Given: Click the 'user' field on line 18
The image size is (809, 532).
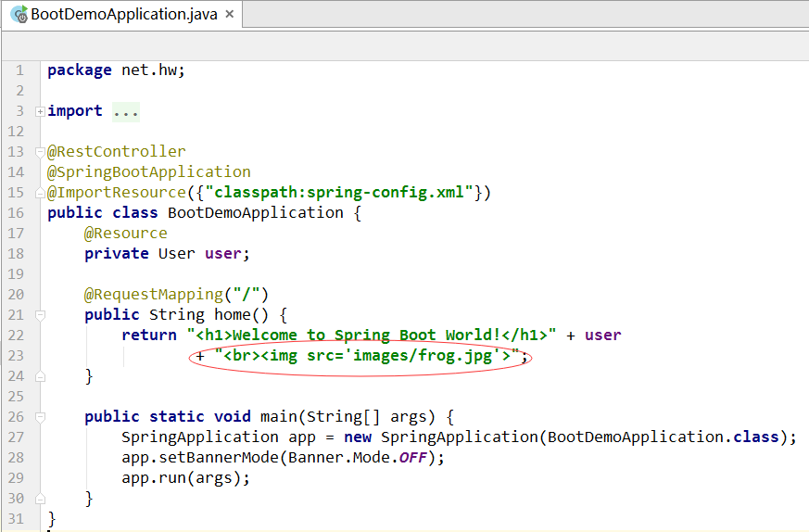Looking at the screenshot, I should 223,253.
